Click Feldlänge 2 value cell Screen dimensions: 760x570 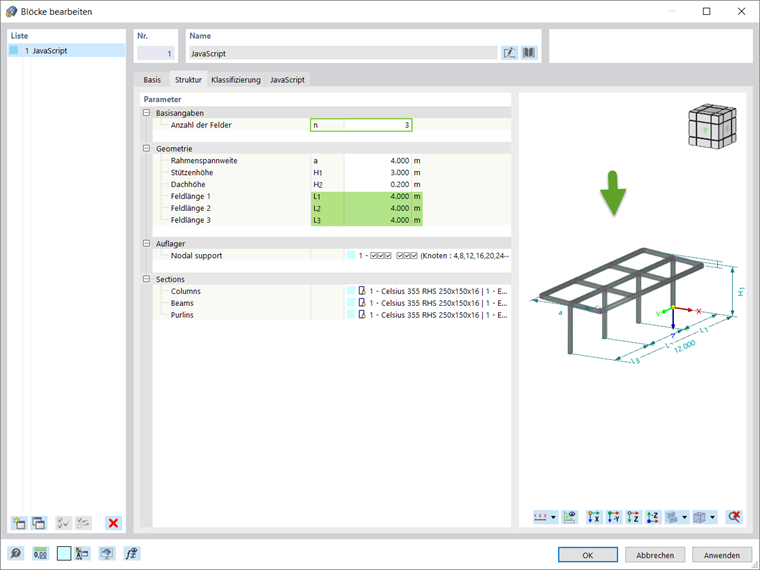click(x=378, y=208)
